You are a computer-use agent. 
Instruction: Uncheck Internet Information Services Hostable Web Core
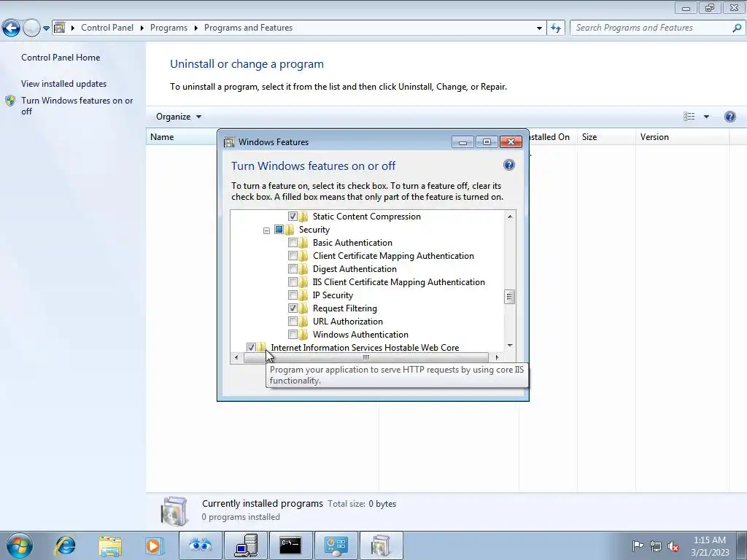coord(251,348)
